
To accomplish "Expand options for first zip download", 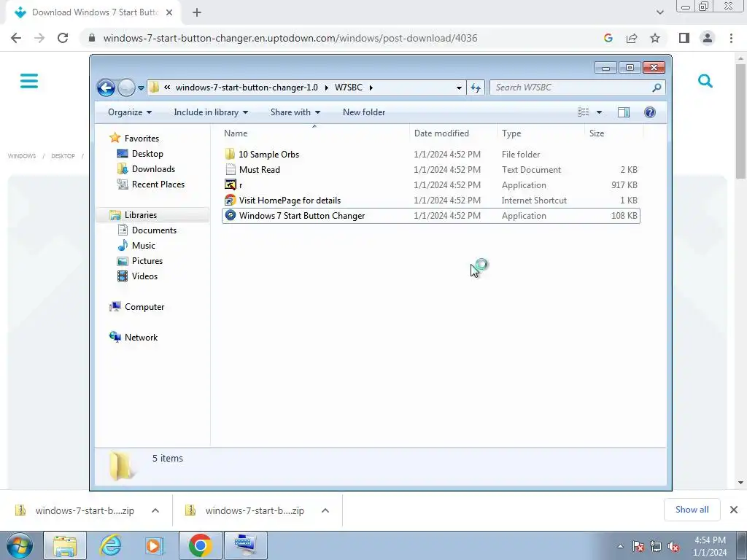I will 155,510.
